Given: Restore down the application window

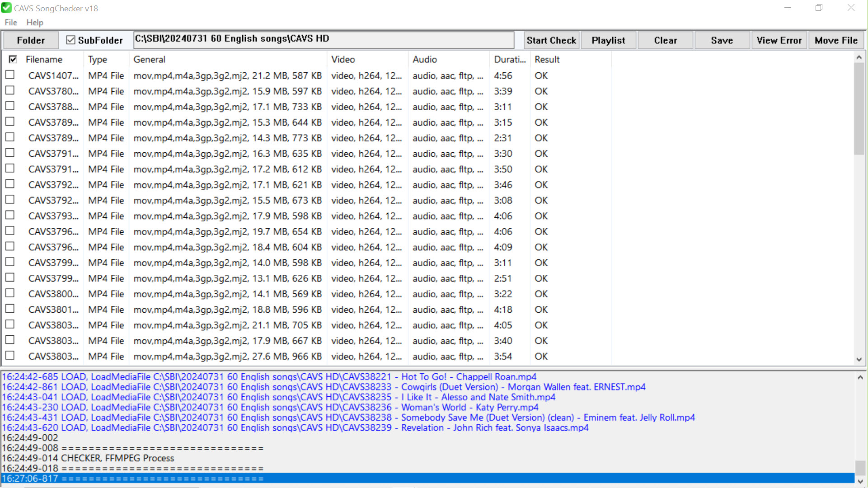Looking at the screenshot, I should 819,8.
